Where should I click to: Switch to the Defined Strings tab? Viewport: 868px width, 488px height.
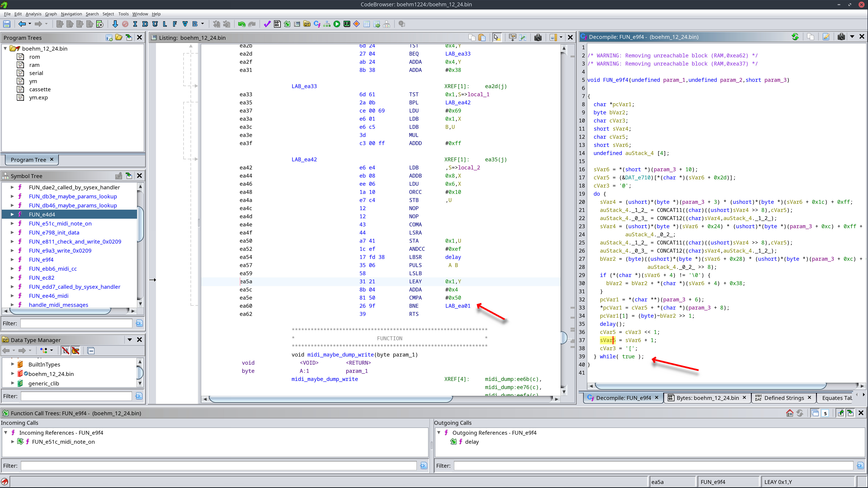pos(785,398)
